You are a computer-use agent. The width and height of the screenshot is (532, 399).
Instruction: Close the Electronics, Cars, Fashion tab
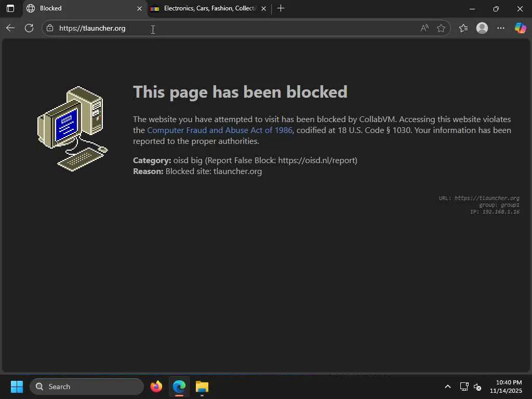click(263, 8)
